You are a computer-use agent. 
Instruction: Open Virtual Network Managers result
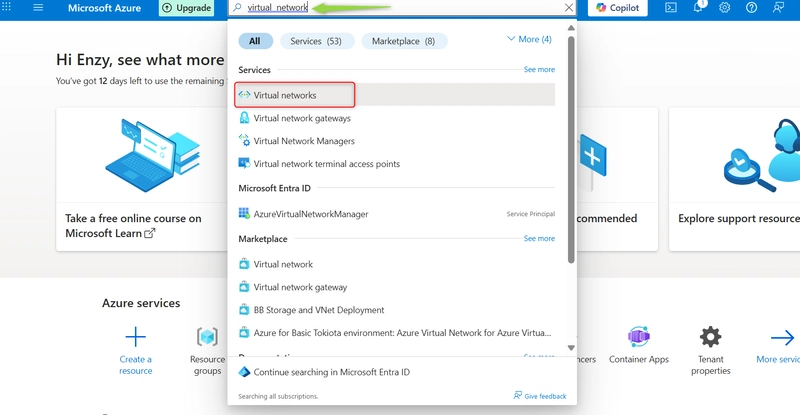pos(395,141)
